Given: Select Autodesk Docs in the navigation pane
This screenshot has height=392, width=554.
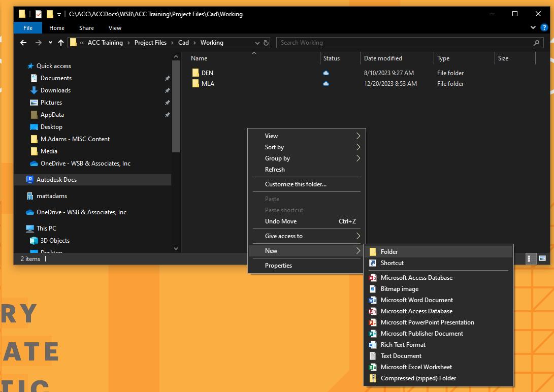Looking at the screenshot, I should 56,180.
